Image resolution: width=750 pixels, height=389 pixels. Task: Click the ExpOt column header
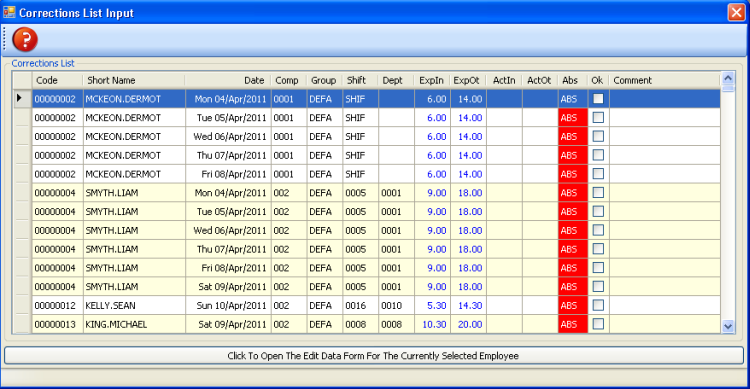tap(468, 80)
